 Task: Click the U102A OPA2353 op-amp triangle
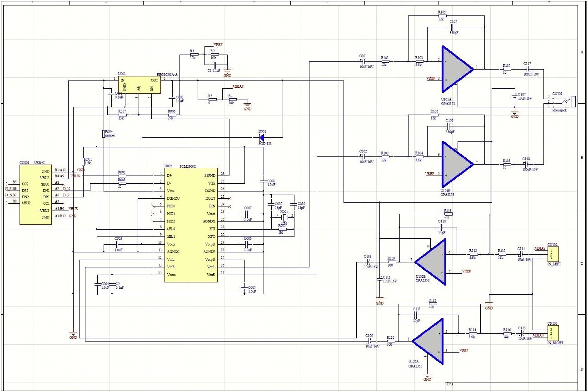click(427, 342)
